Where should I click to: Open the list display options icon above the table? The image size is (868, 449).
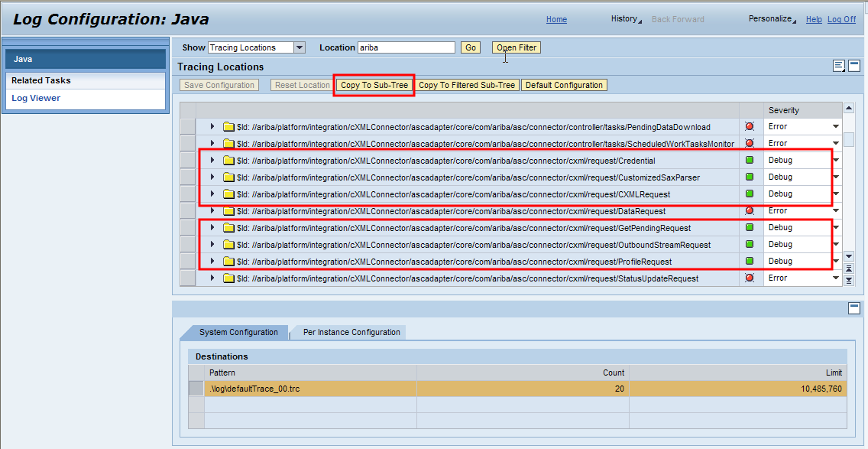[x=838, y=67]
